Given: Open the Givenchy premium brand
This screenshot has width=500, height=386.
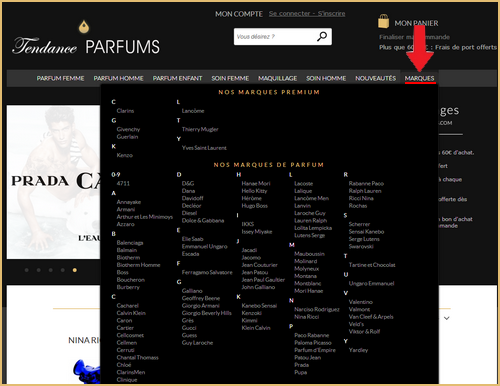Looking at the screenshot, I should (x=128, y=129).
